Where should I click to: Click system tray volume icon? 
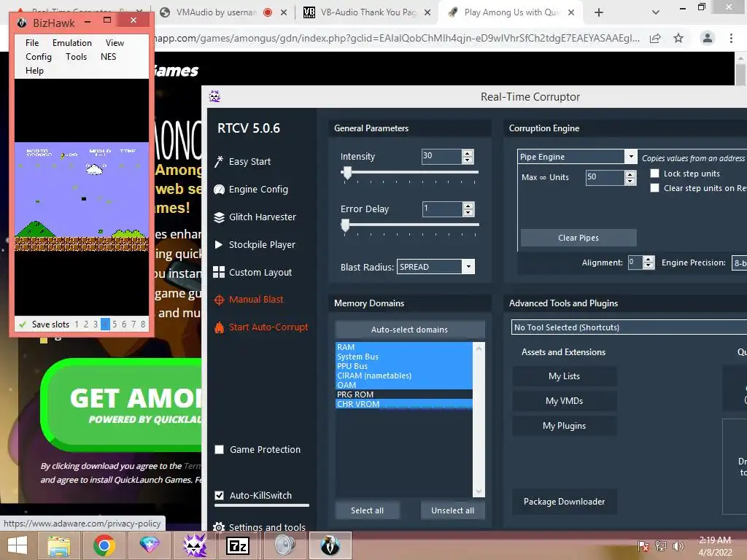point(678,546)
